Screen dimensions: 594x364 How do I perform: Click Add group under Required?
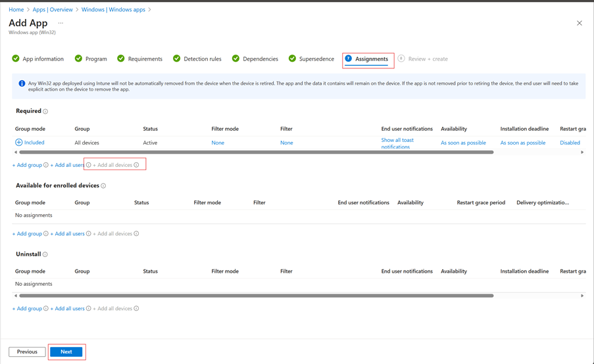click(27, 165)
